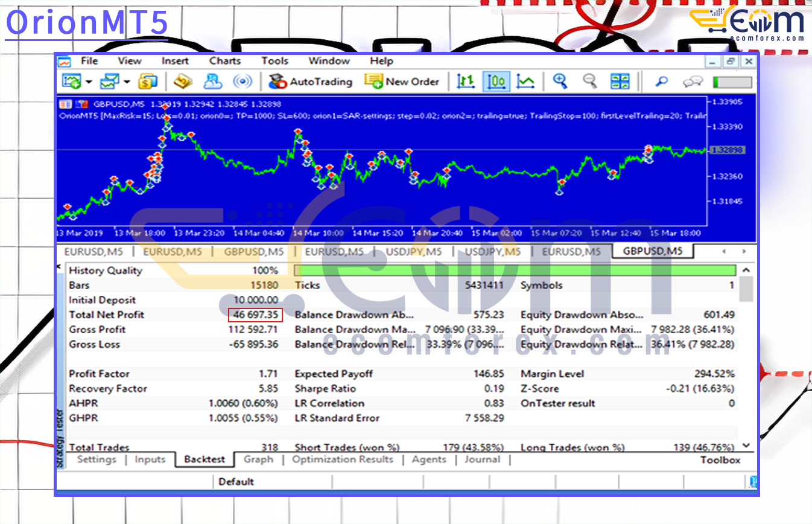812x524 pixels.
Task: Switch to the Settings tester tab
Action: (x=97, y=459)
